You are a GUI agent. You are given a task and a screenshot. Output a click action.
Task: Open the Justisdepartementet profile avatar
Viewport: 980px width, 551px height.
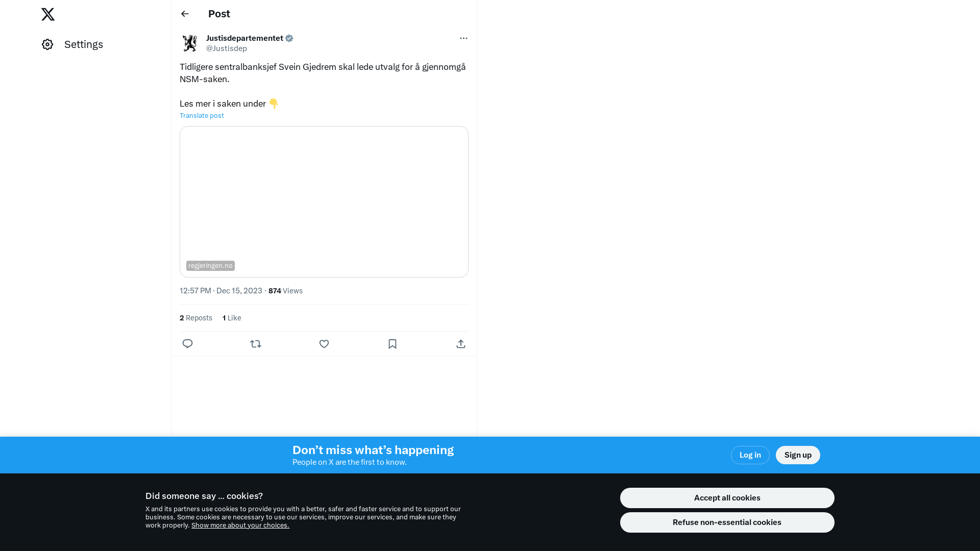[190, 43]
